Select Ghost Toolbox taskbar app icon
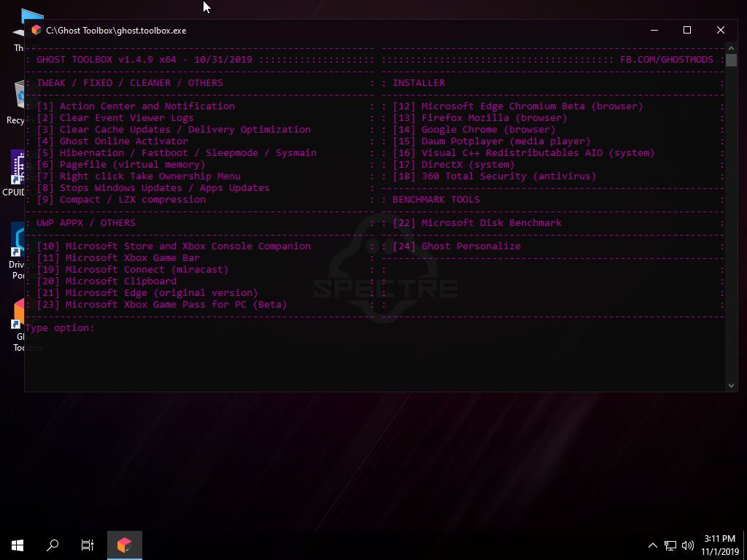Screen dimensions: 747x560 point(124,545)
